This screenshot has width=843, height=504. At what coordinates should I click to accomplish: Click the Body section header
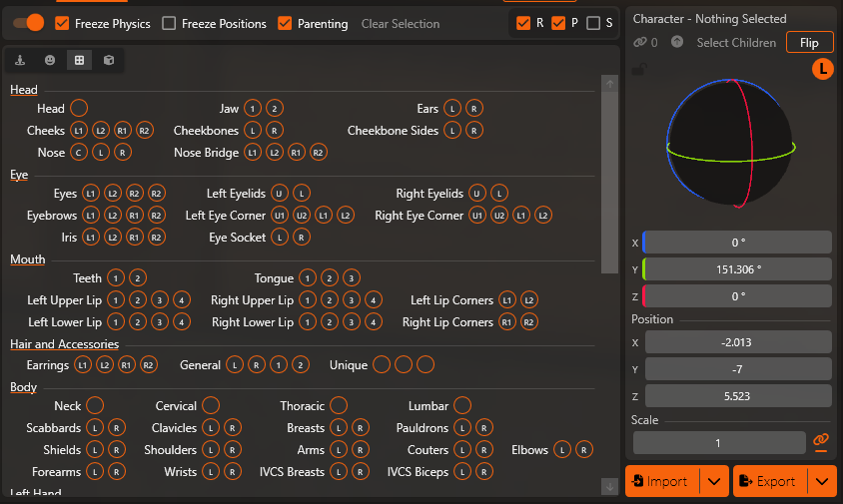click(x=23, y=387)
